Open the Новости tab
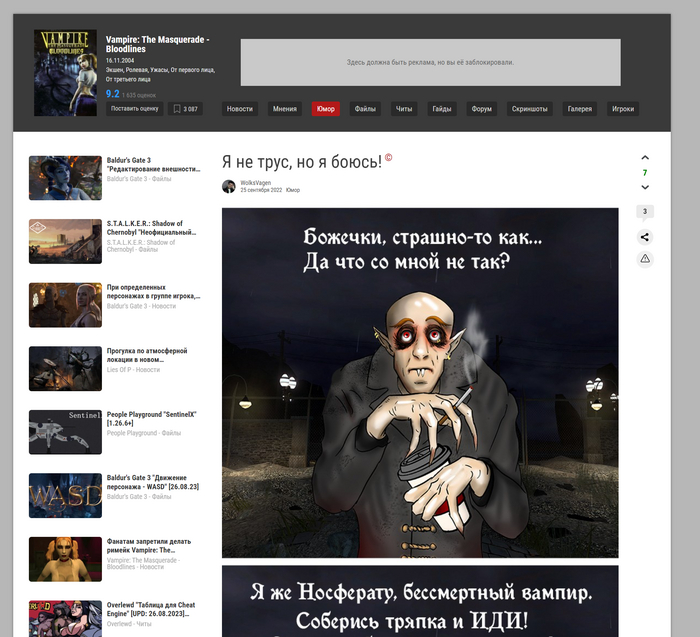This screenshot has width=700, height=637. point(240,109)
